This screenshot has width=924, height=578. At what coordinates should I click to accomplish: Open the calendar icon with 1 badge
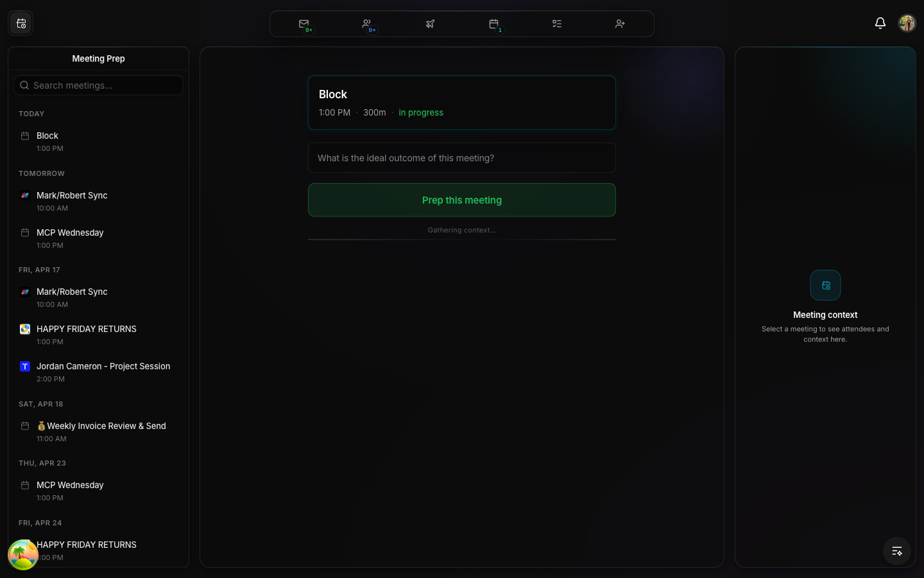click(x=493, y=23)
